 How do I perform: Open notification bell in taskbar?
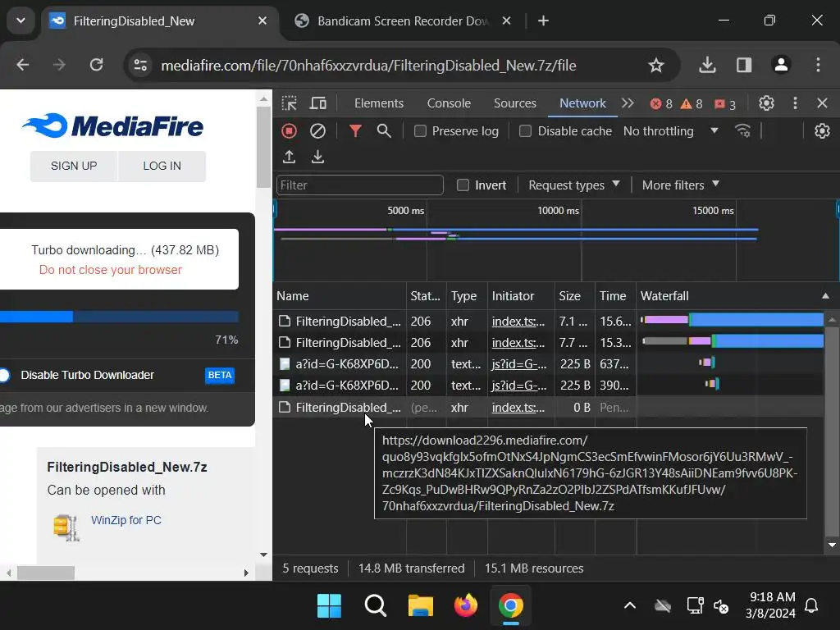click(811, 606)
